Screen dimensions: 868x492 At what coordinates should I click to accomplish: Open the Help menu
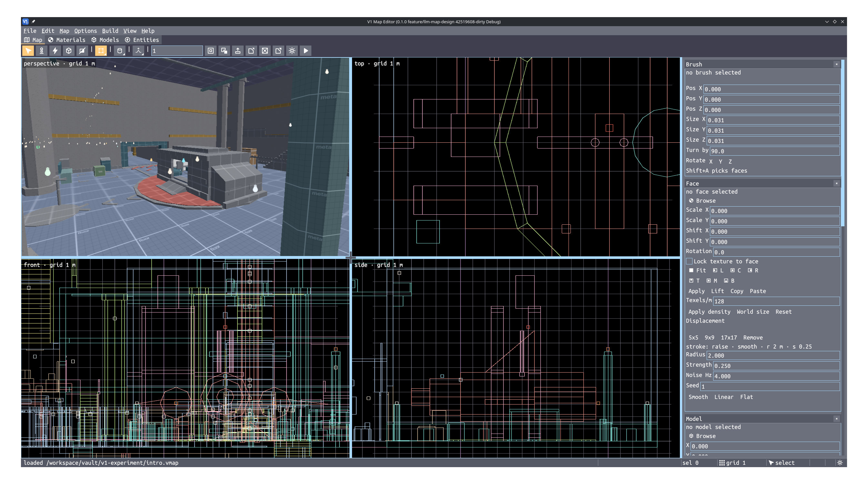pos(147,31)
